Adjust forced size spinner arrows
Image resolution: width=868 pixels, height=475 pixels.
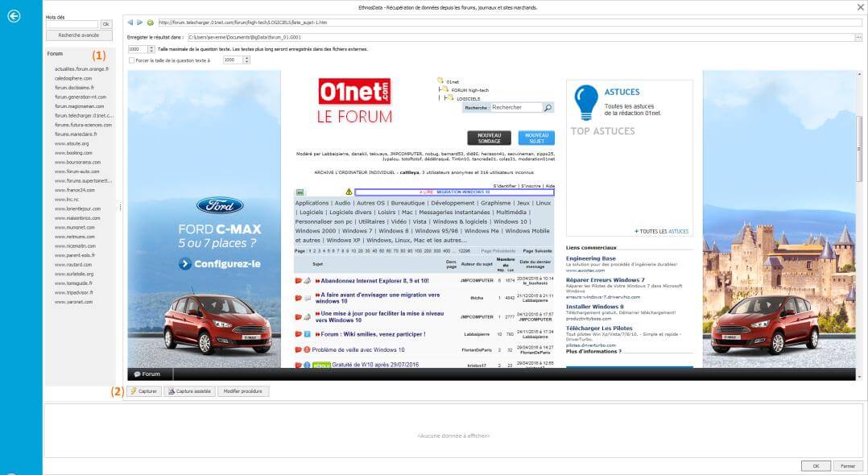click(x=247, y=60)
